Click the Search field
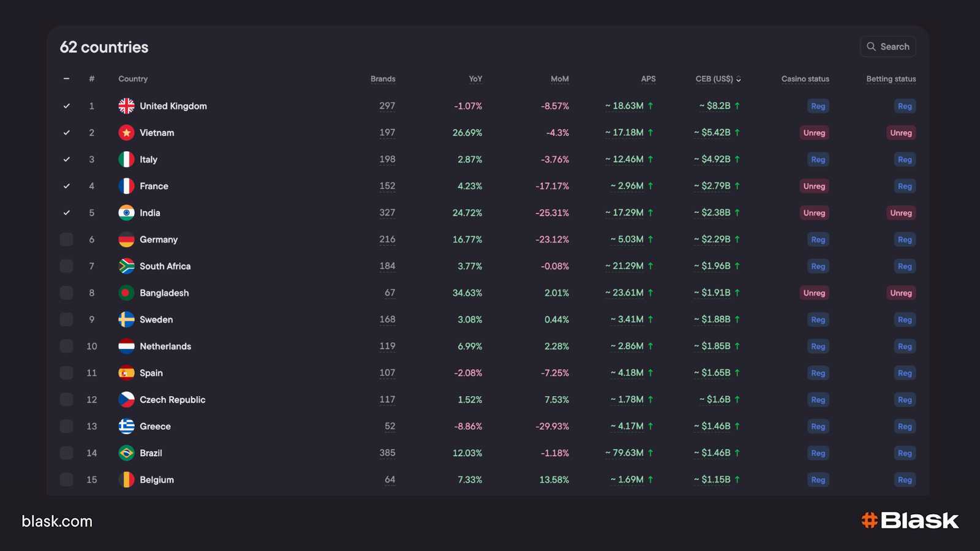The image size is (980, 551). (x=888, y=47)
